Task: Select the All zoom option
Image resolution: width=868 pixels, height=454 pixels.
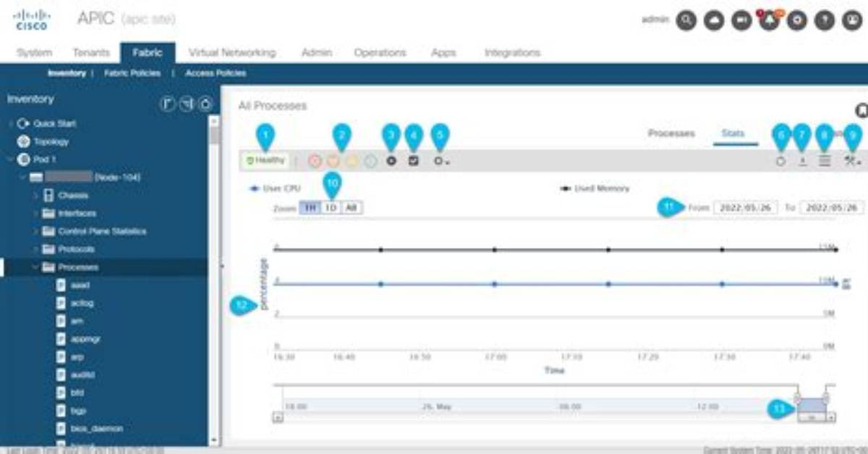Action: (352, 207)
